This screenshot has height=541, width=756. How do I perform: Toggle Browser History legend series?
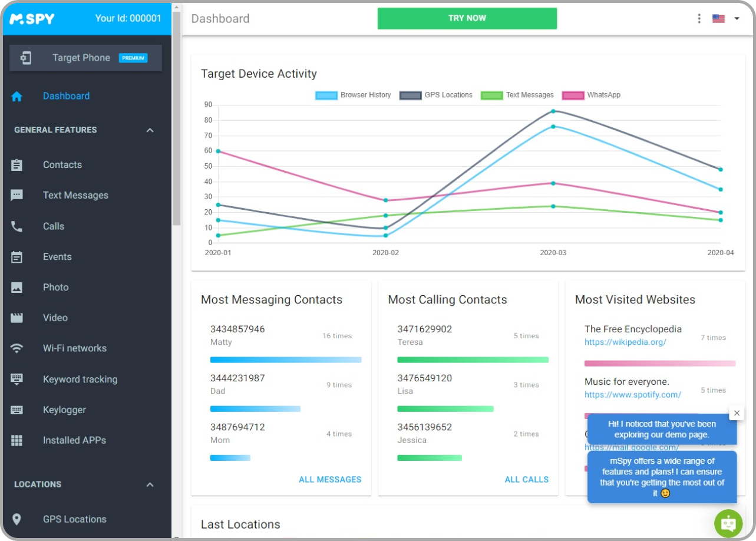353,95
